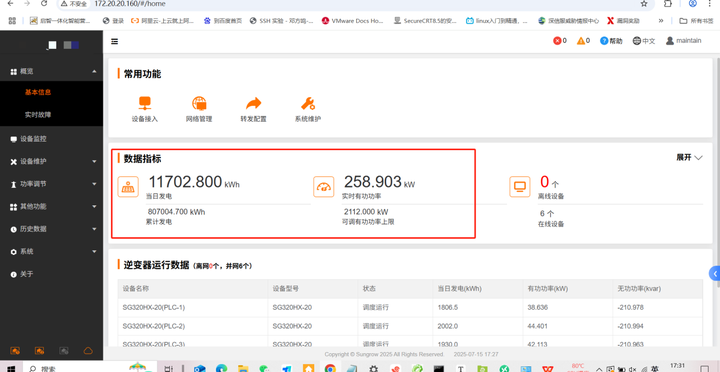Click the 当日发电 solar panel icon
The image size is (720, 372).
point(128,187)
